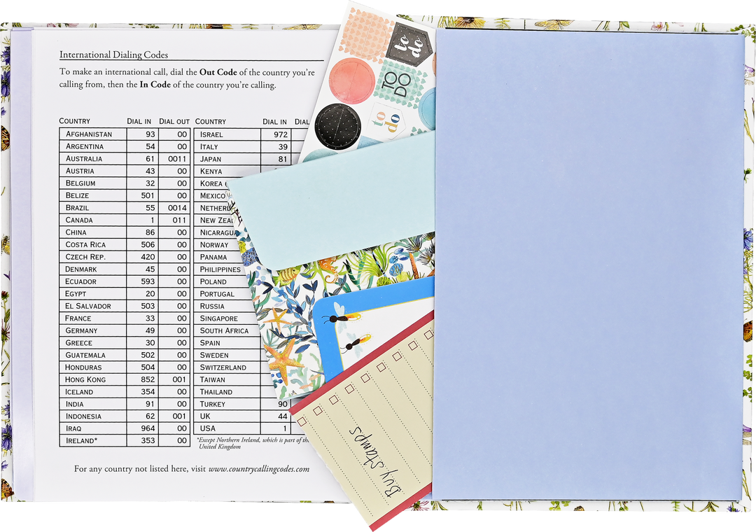This screenshot has width=756, height=532.
Task: Select the "Guatemala" country cell
Action: [93, 355]
